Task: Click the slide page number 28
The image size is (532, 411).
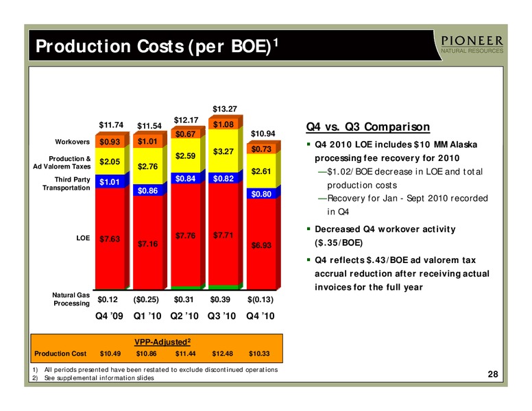Action: 493,374
